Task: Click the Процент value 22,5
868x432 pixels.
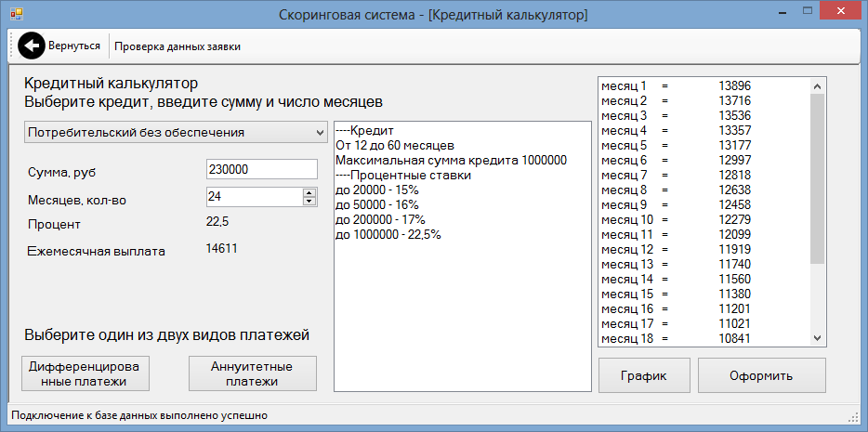Action: tap(217, 222)
